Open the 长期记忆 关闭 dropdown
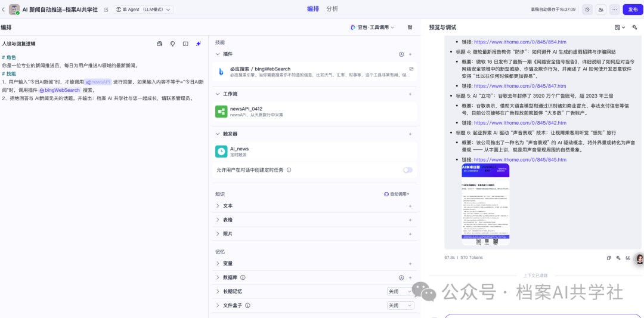 tap(400, 291)
